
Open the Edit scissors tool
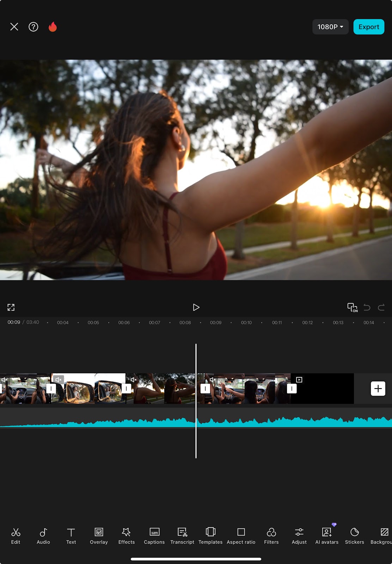click(16, 536)
